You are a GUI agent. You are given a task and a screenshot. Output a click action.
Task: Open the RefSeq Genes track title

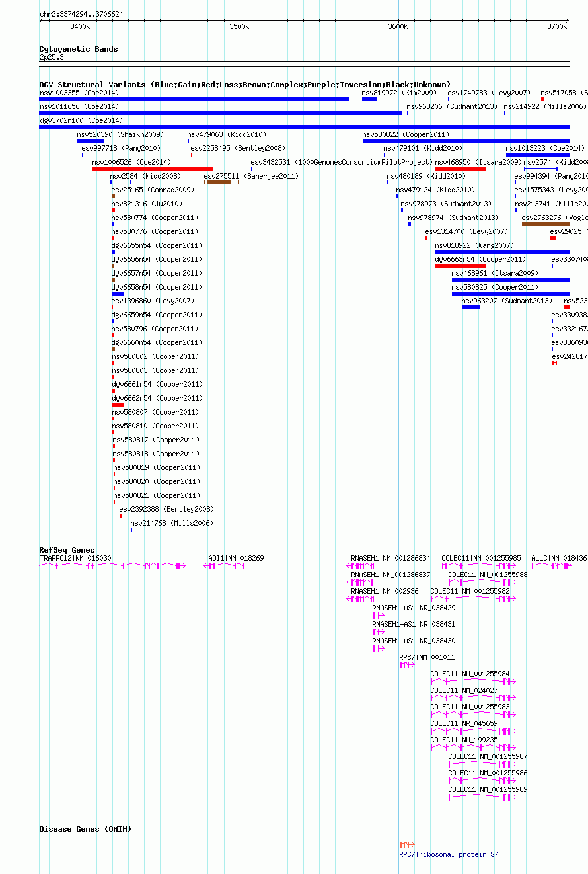click(67, 550)
